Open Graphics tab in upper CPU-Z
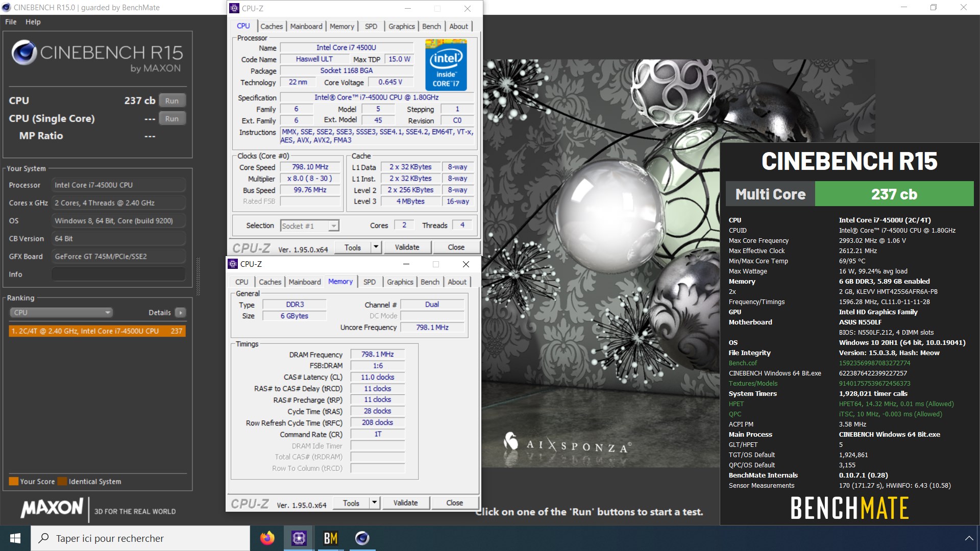Image resolution: width=980 pixels, height=551 pixels. point(402,27)
